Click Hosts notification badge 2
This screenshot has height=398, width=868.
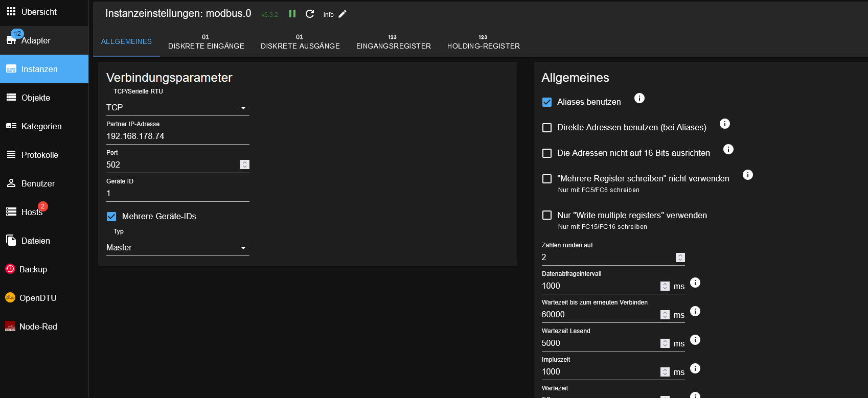click(43, 206)
